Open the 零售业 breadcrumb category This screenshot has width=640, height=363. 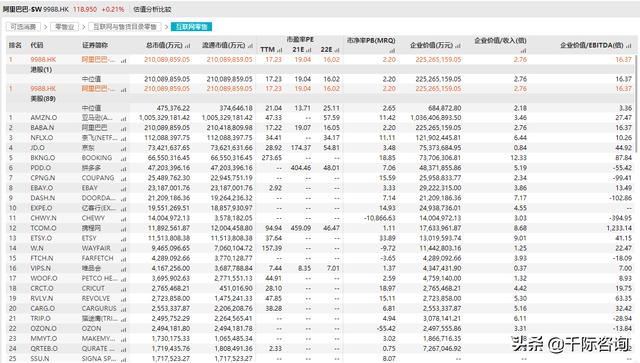(64, 27)
